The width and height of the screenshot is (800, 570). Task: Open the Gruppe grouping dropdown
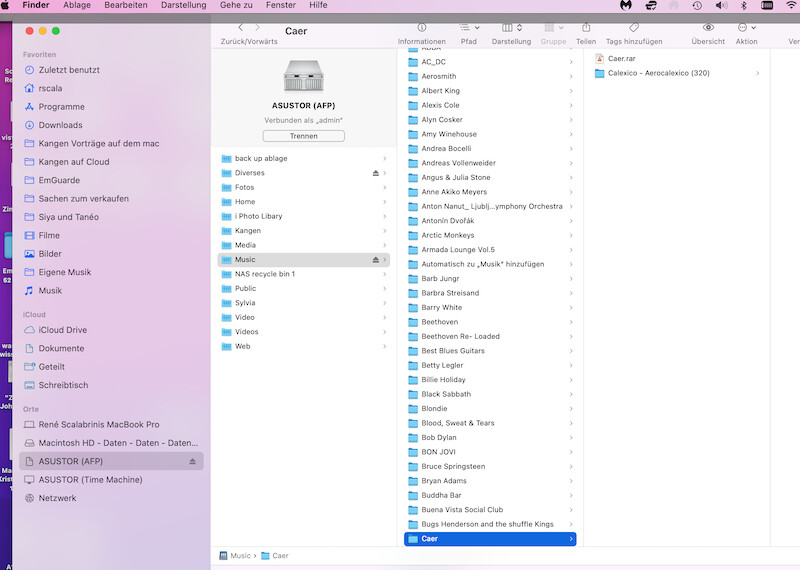pos(554,28)
